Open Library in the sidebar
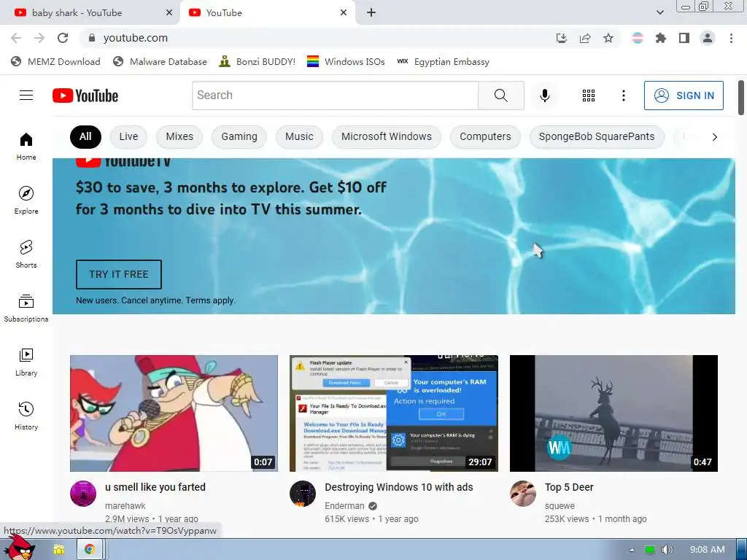Image resolution: width=747 pixels, height=560 pixels. pos(26,362)
